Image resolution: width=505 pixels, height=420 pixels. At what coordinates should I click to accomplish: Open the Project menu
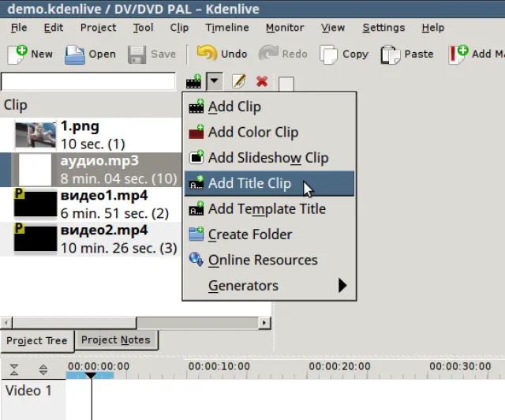point(98,28)
